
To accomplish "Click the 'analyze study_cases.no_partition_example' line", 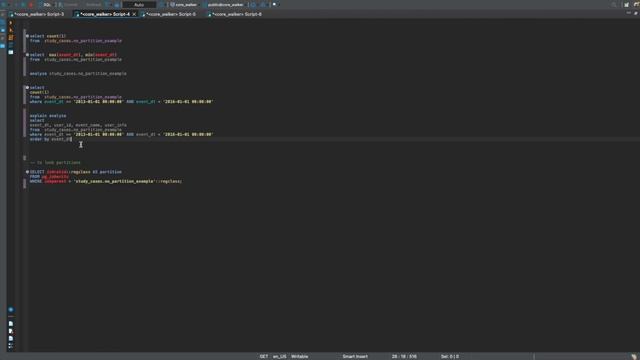I will point(78,73).
